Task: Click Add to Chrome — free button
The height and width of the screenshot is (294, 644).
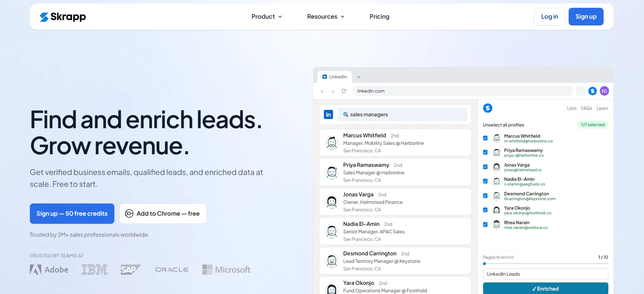Action: [163, 214]
